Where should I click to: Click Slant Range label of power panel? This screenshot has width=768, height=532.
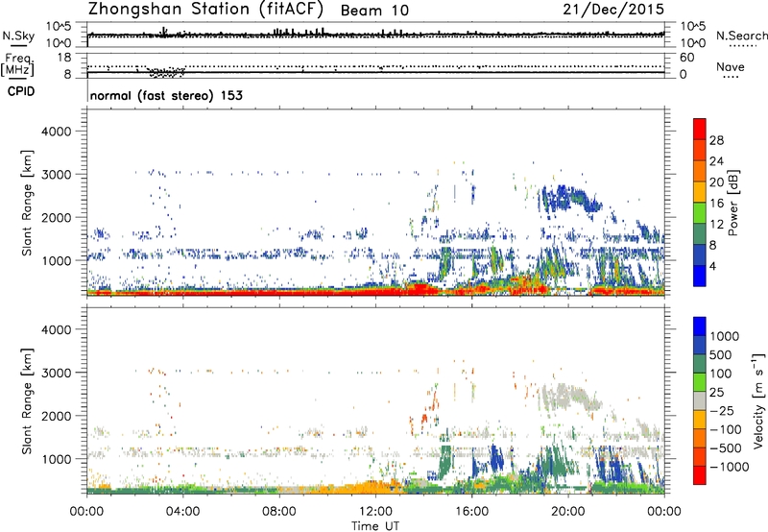[27, 203]
